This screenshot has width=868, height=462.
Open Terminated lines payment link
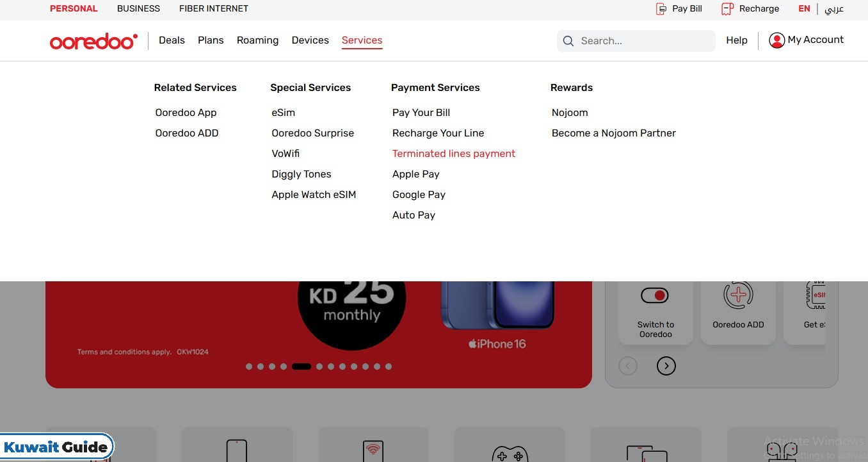pyautogui.click(x=454, y=154)
